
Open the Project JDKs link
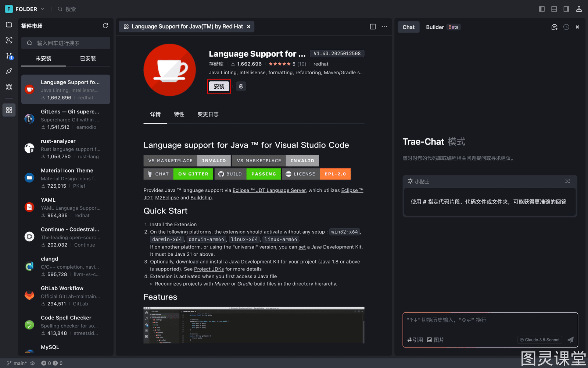pos(209,269)
